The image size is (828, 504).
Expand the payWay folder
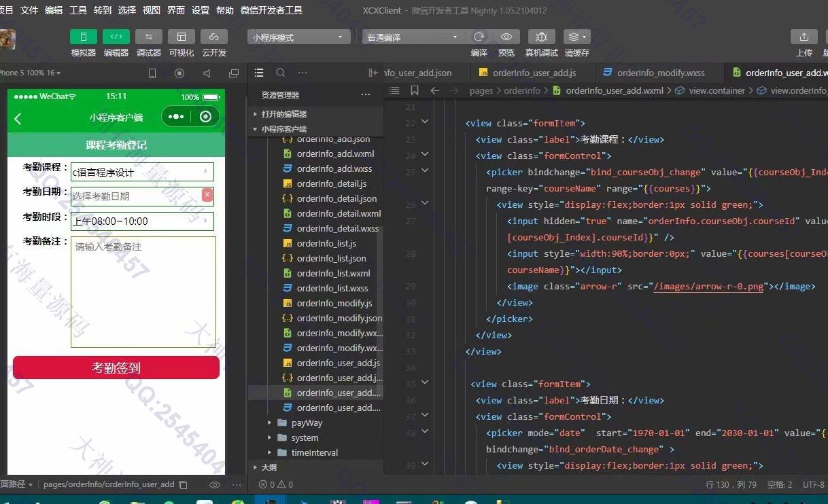(x=315, y=422)
